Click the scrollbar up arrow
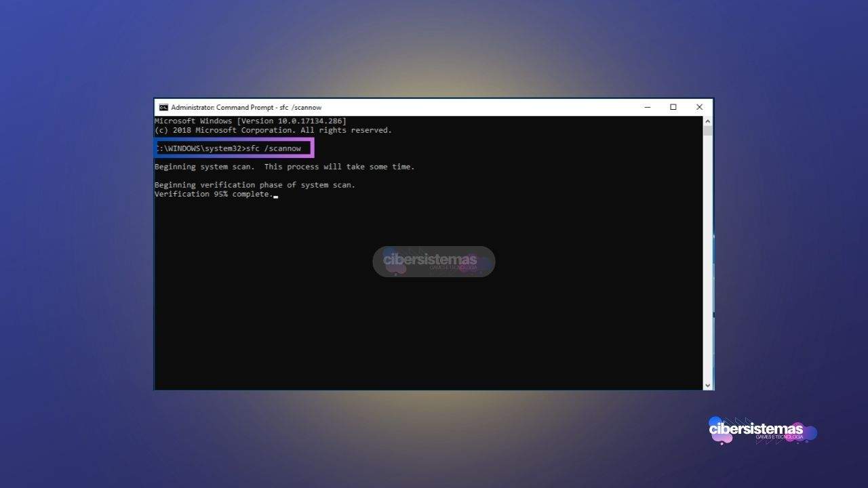This screenshot has width=868, height=488. [708, 121]
